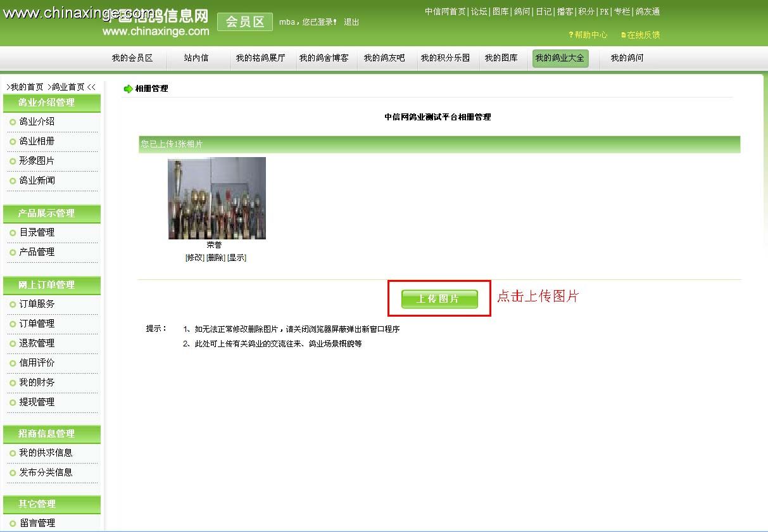The image size is (768, 532).
Task: Click the question mark icon near 帮助中心
Action: (x=571, y=35)
